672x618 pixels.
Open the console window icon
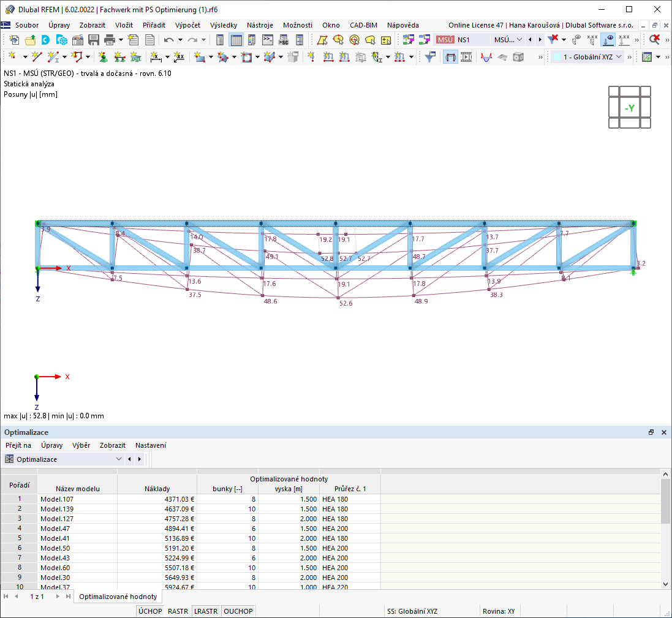click(x=268, y=40)
